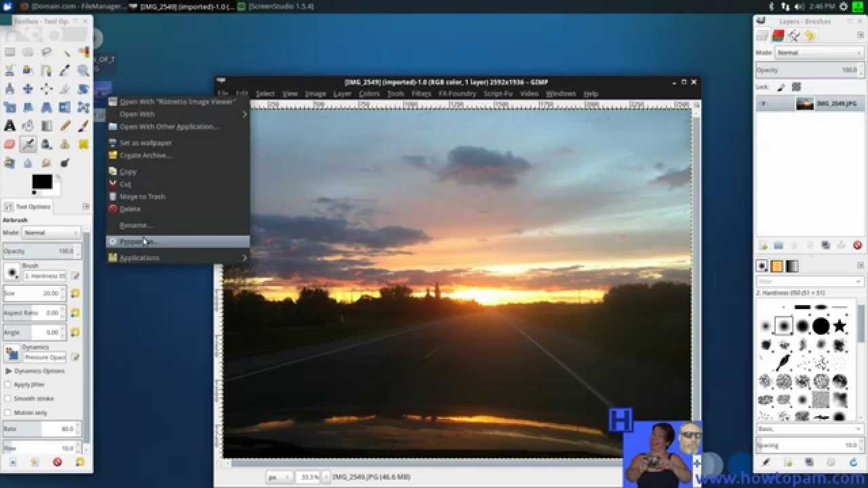Viewport: 868px width, 488px height.
Task: Select the Paintbrush tool
Action: point(83,125)
